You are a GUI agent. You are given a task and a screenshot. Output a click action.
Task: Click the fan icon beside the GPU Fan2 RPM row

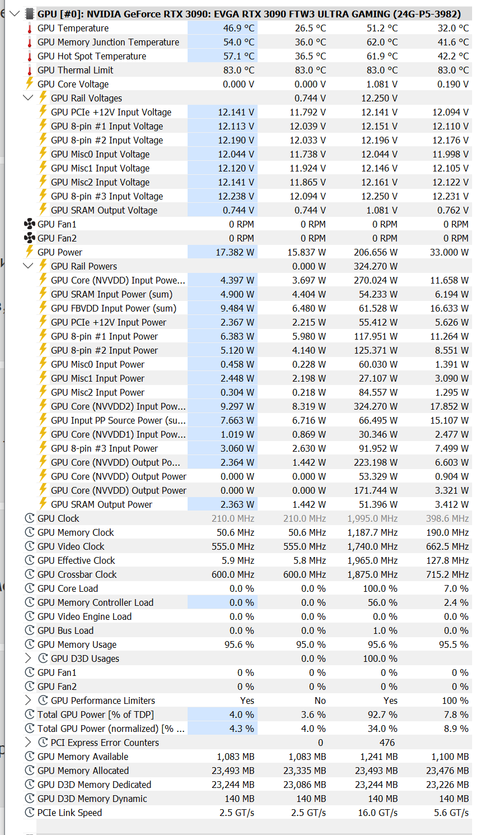(30, 238)
